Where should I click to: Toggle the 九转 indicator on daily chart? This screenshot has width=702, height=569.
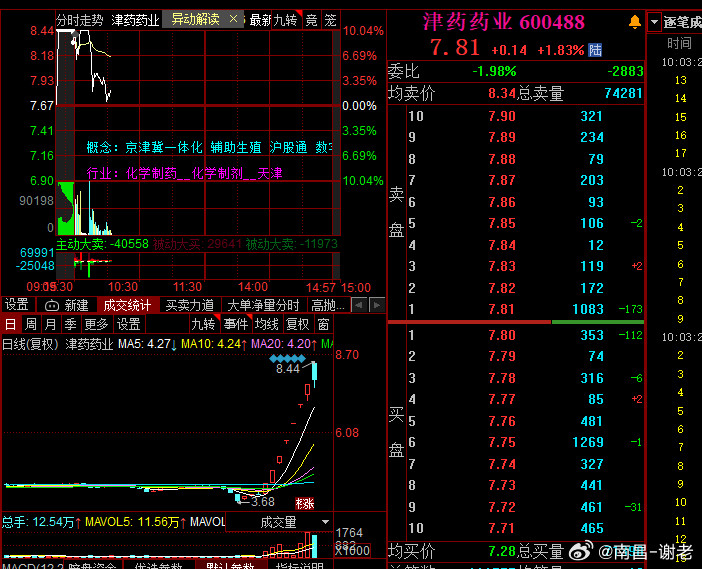click(203, 324)
